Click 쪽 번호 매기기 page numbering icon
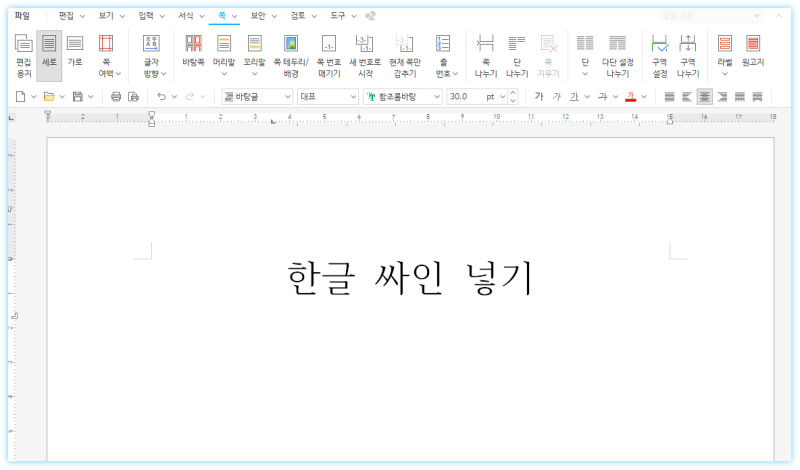 point(328,54)
